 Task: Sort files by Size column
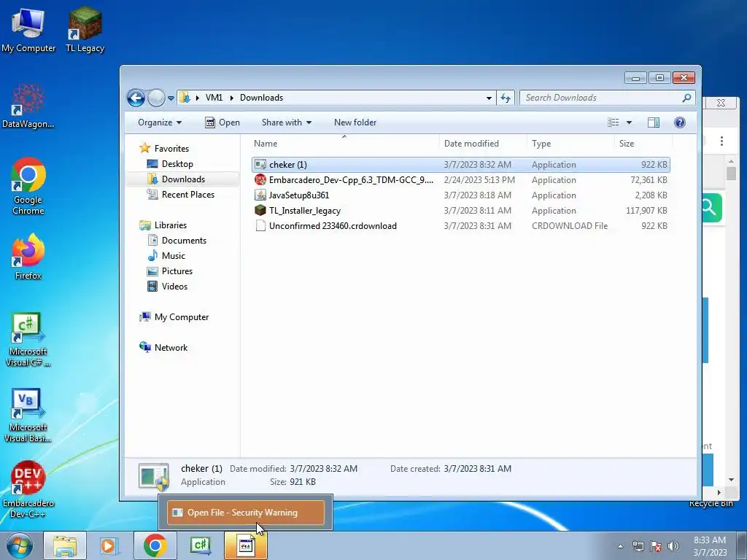[643, 144]
